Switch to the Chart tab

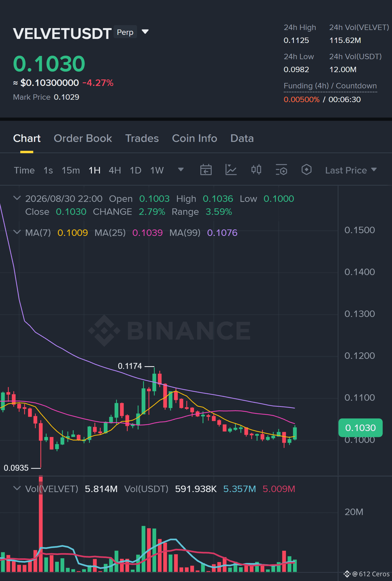coord(27,138)
